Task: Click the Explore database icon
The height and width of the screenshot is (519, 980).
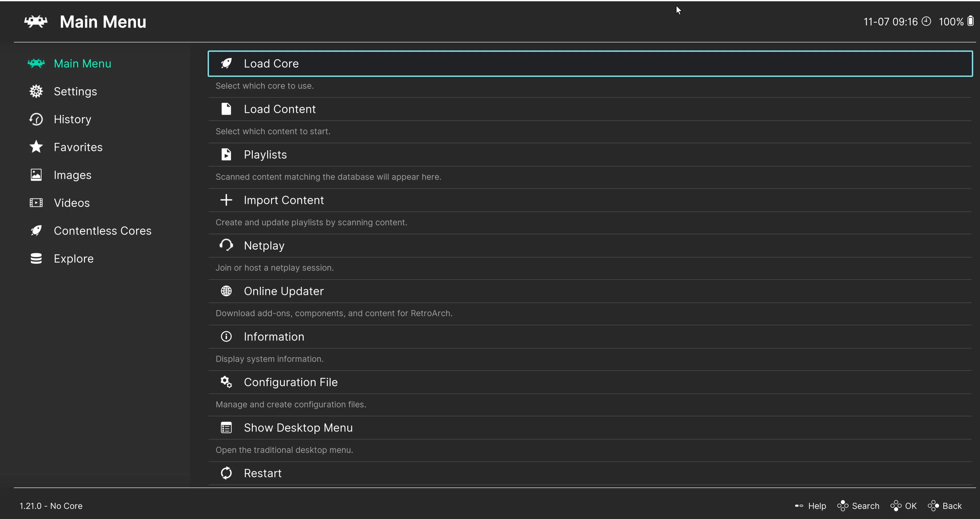Action: 36,259
